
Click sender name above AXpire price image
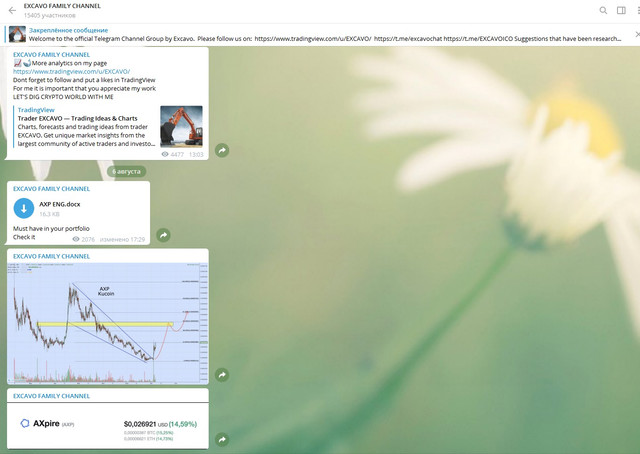pos(51,396)
